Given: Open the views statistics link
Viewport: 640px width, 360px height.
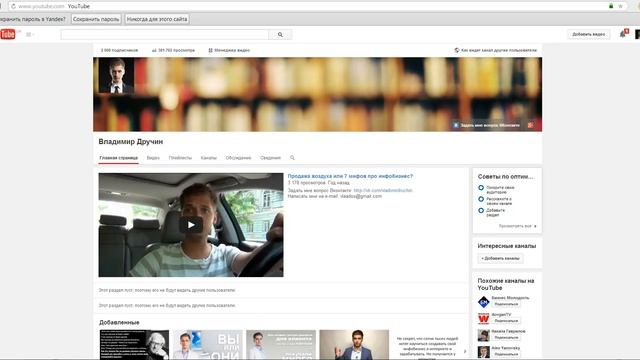Looking at the screenshot, I should [x=173, y=50].
